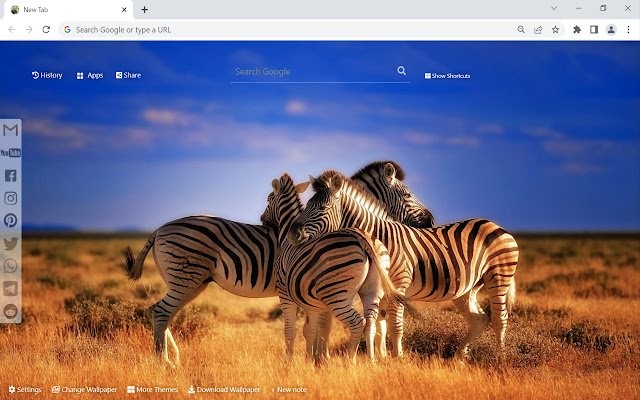This screenshot has width=640, height=400.
Task: Open History link
Action: coord(47,75)
